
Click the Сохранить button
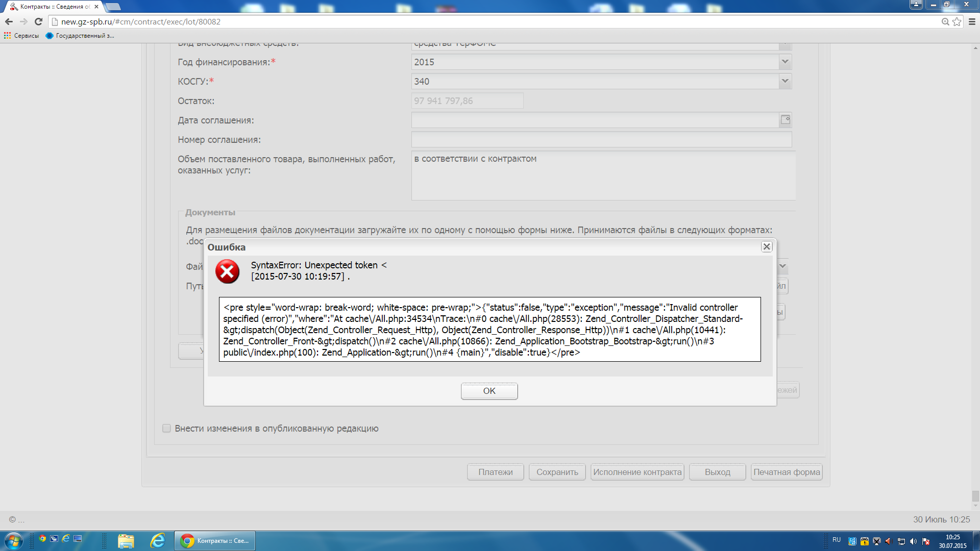[557, 472]
